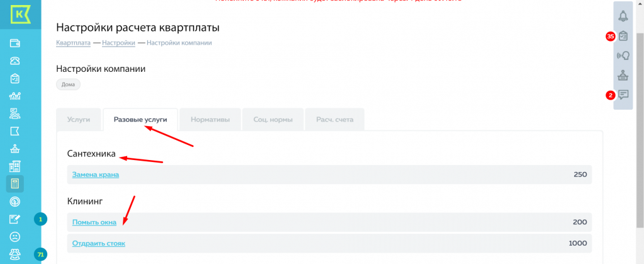Click the Дома tag button

68,84
